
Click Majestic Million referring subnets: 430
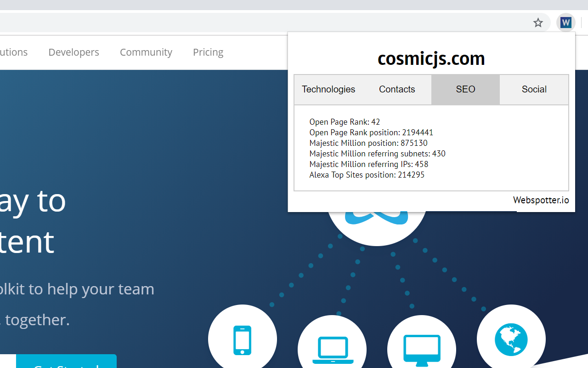coord(377,154)
